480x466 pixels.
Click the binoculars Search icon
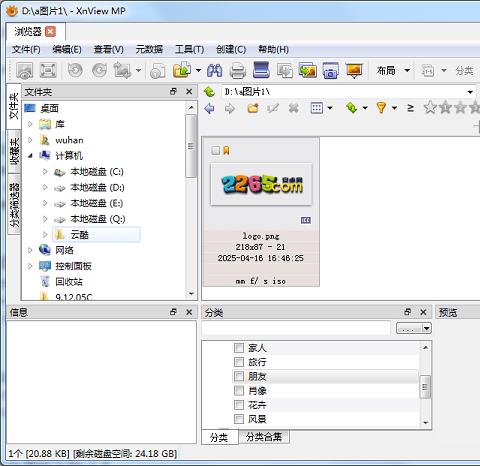pyautogui.click(x=214, y=70)
